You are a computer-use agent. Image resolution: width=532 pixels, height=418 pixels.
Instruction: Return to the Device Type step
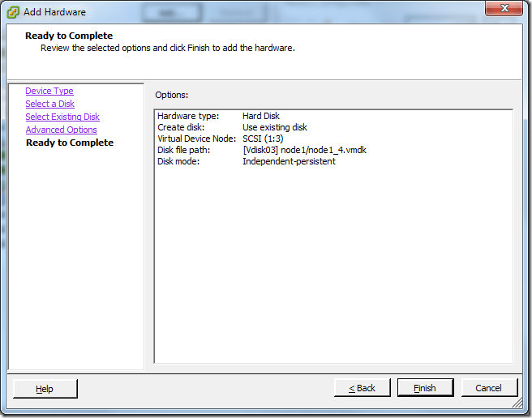tap(49, 91)
